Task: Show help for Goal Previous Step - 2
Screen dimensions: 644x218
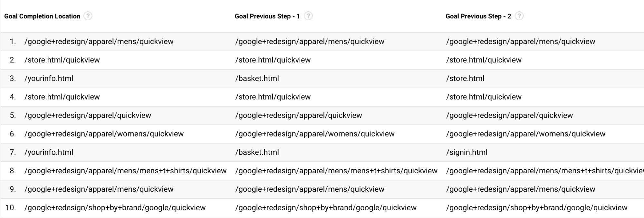Action: point(519,16)
